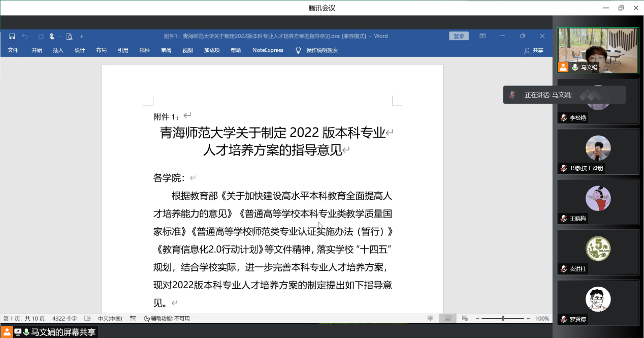Open the ribbon display options icon
This screenshot has height=338, width=644.
[482, 36]
